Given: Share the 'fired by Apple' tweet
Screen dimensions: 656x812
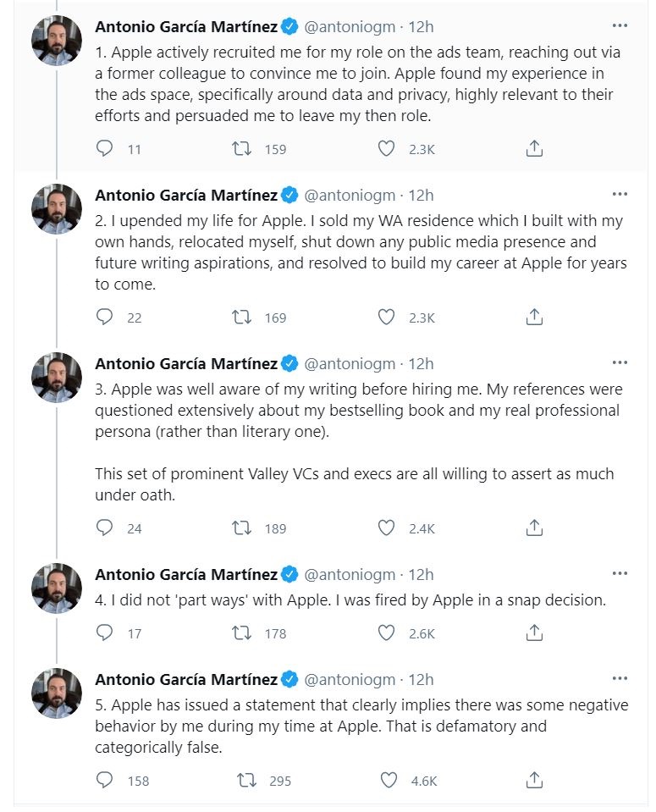Looking at the screenshot, I should click(x=534, y=632).
